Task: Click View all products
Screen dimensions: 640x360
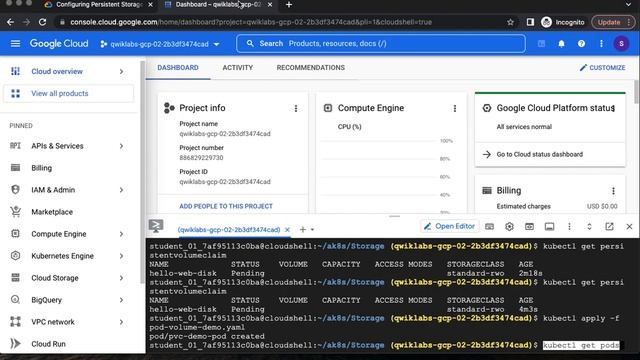Action: pos(69,93)
